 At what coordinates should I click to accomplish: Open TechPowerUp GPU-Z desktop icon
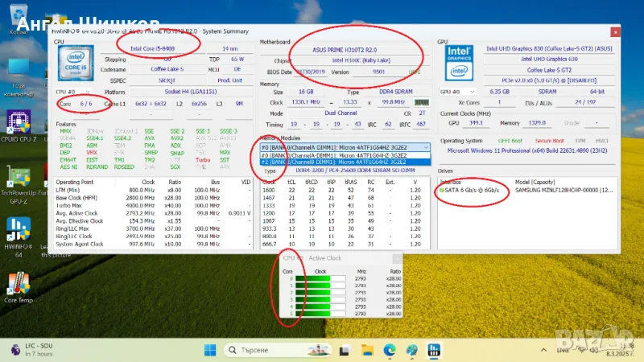18,179
